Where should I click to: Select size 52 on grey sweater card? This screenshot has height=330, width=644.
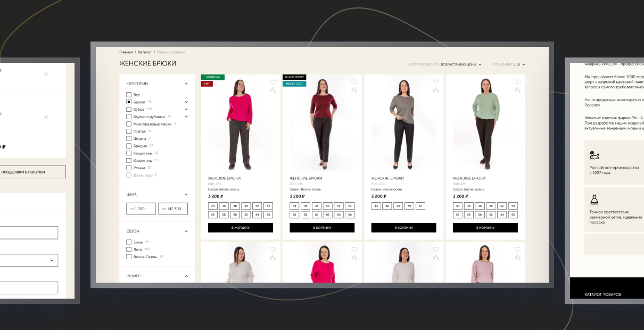click(420, 206)
